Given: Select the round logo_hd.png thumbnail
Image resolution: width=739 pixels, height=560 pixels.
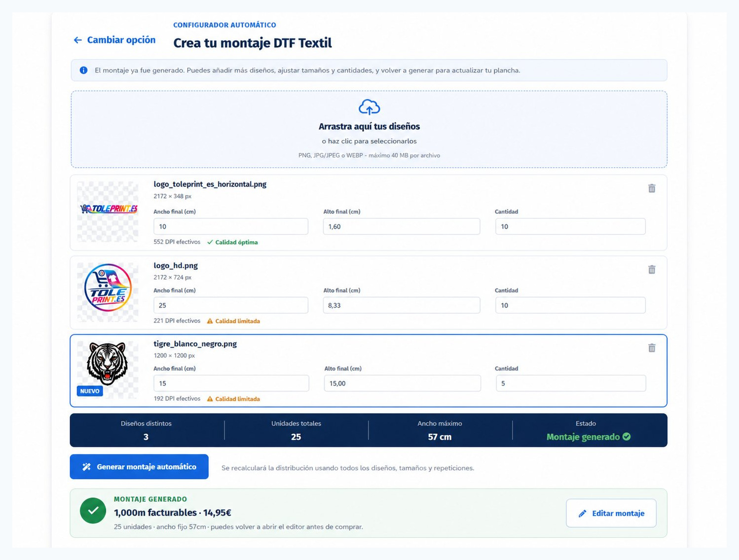Looking at the screenshot, I should click(x=108, y=292).
